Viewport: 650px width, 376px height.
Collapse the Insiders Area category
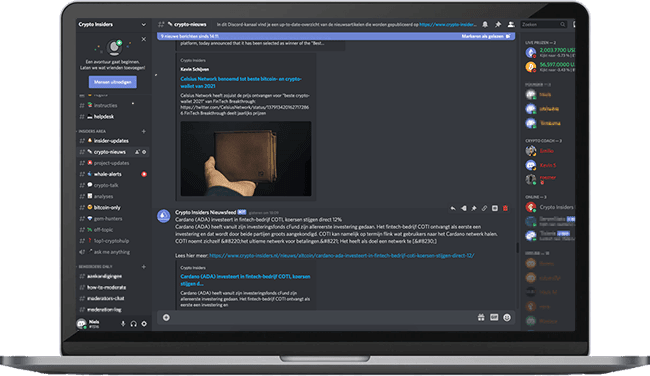(92, 131)
